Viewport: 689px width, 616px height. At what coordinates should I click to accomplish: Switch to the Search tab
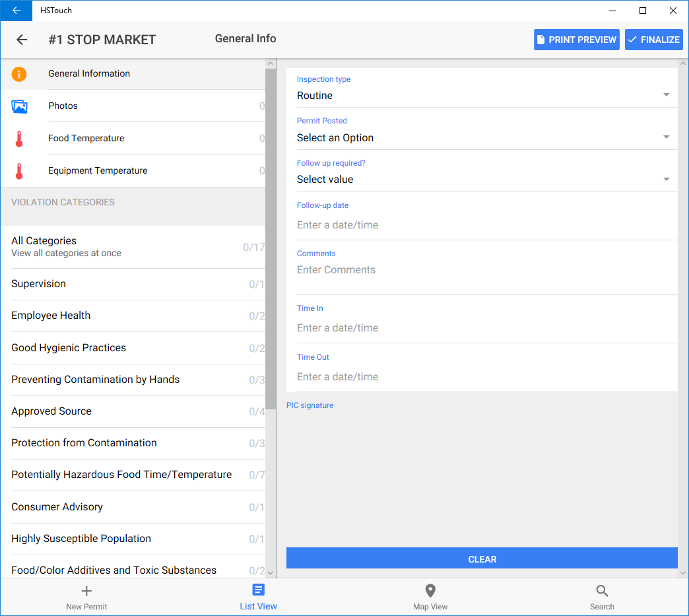pyautogui.click(x=602, y=597)
